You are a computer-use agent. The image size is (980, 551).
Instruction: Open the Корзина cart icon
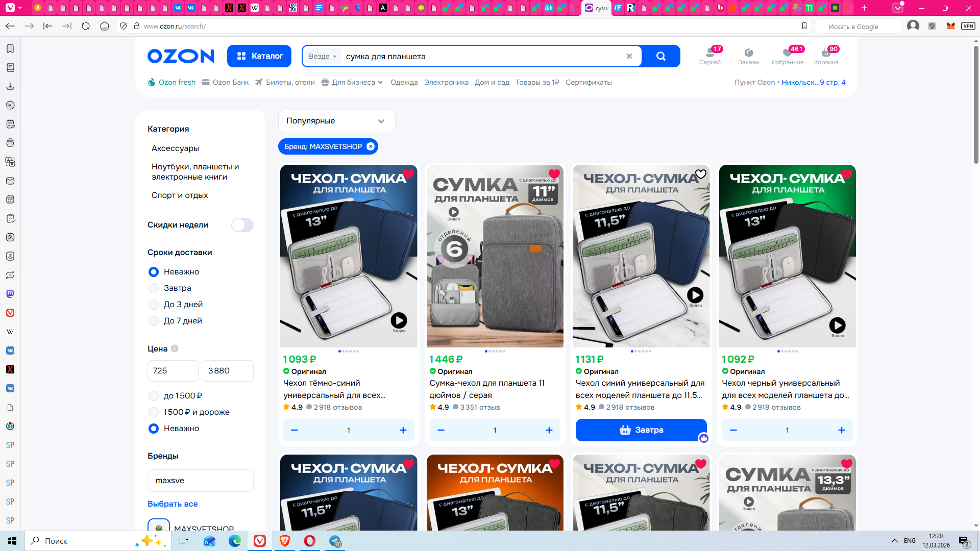pos(826,53)
